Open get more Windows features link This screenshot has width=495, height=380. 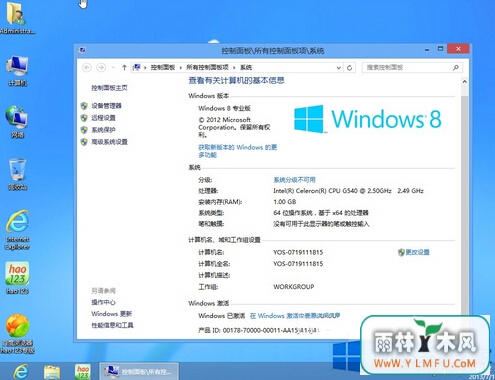pyautogui.click(x=237, y=151)
